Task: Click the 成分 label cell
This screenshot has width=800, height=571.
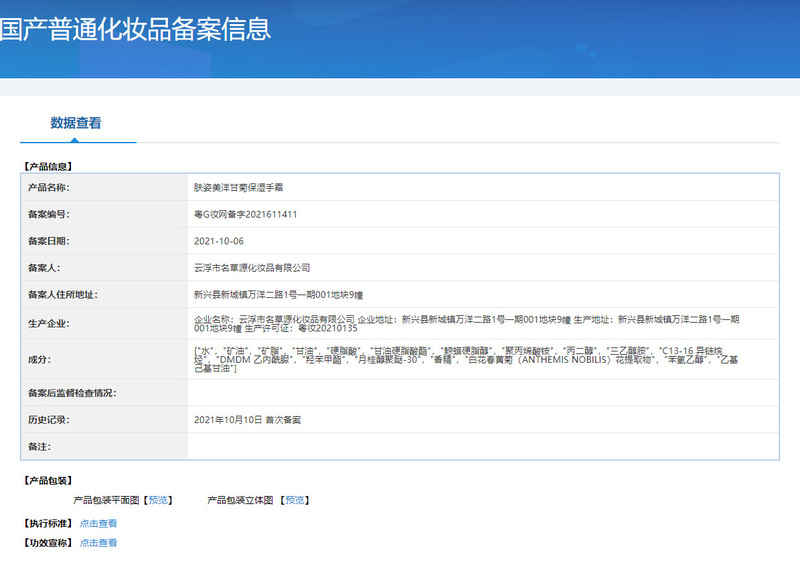Action: (x=104, y=359)
